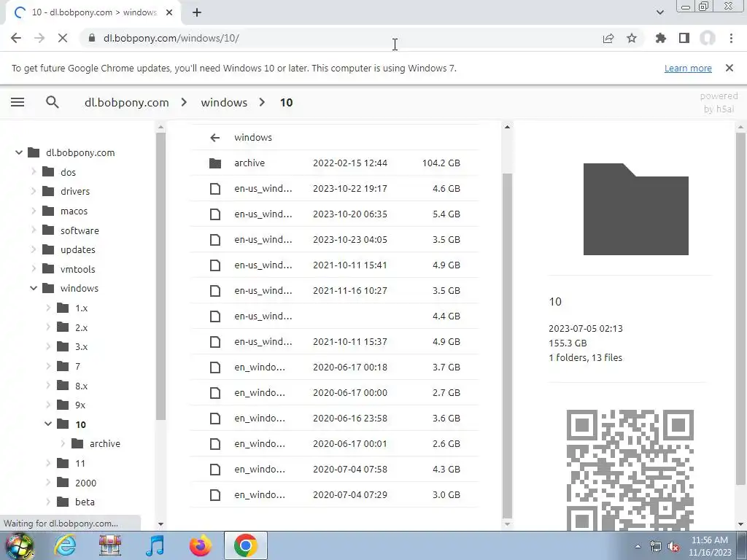Close the dl.bobpony.com browser tab
Image resolution: width=747 pixels, height=560 pixels.
[169, 13]
